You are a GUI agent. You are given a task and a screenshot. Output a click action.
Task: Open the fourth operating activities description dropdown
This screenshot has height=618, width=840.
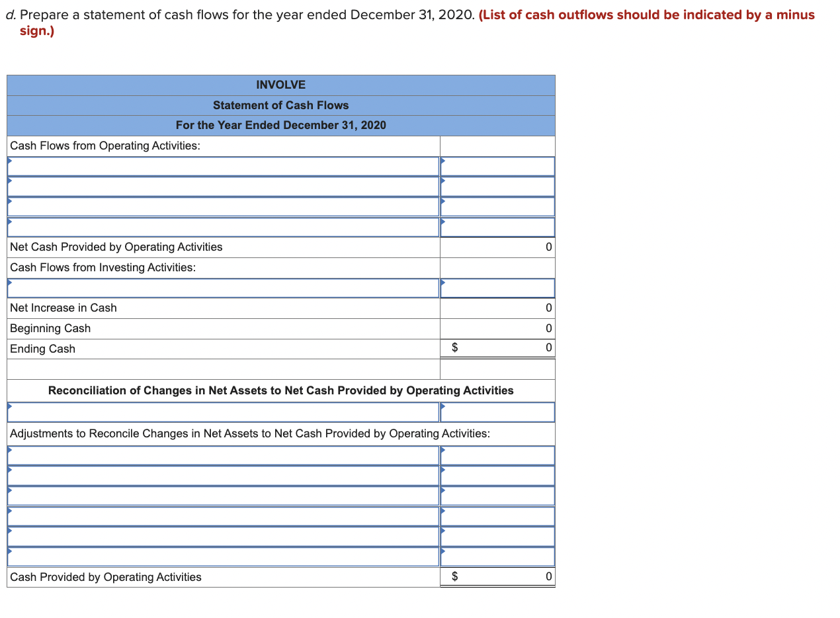point(222,226)
